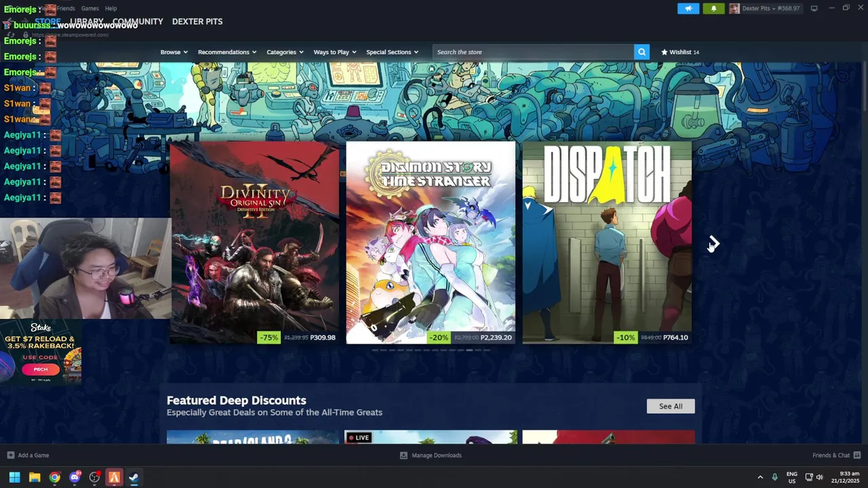Viewport: 868px width, 488px height.
Task: Open the Browse dropdown
Action: point(174,52)
